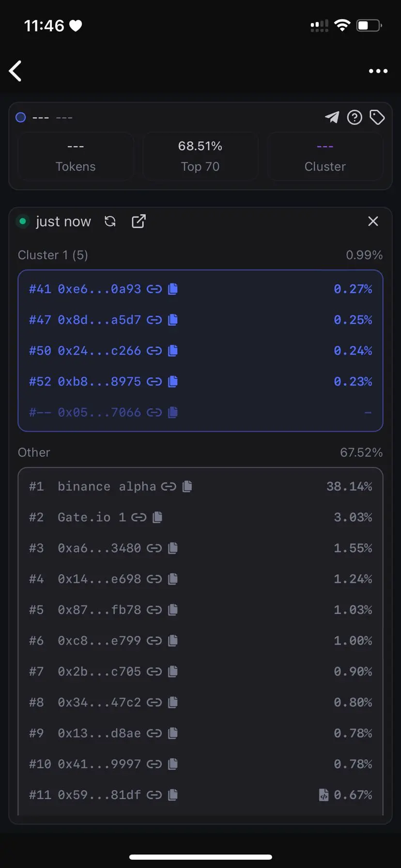Tap the Cluster 1 (5) header
This screenshot has width=401, height=868.
point(53,255)
